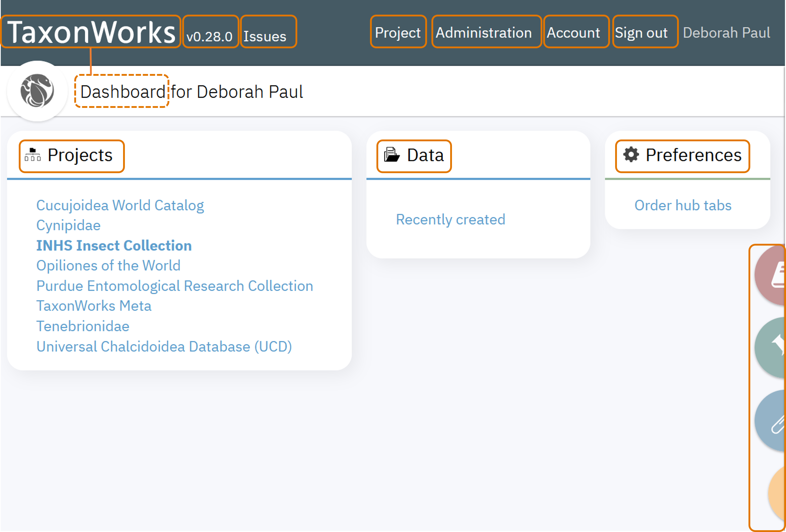Click the red book slide-out button
786x532 pixels.
[770, 275]
